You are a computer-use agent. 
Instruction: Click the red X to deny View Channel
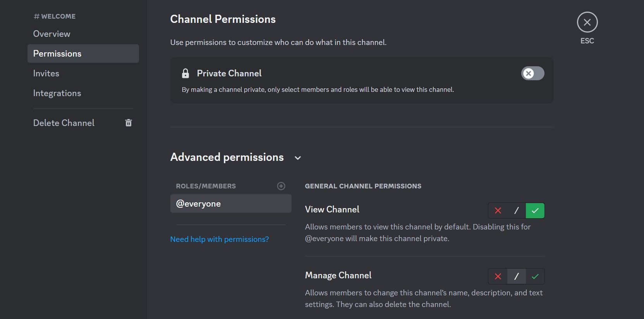(498, 210)
